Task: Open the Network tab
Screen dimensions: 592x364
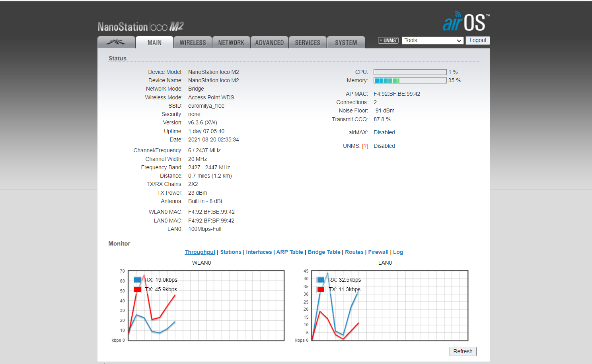Action: pyautogui.click(x=231, y=43)
